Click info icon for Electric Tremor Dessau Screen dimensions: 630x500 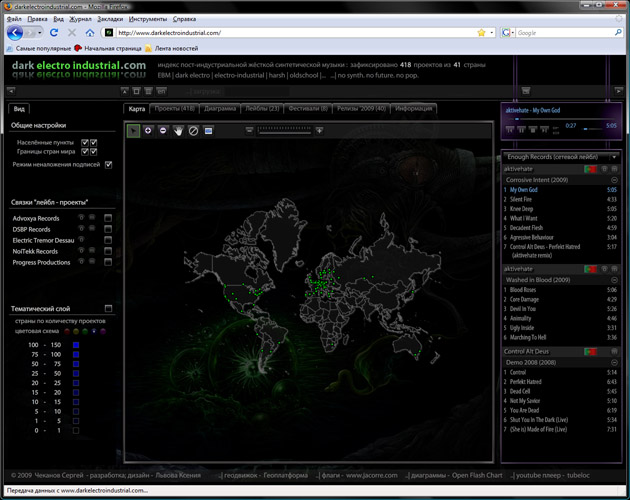click(81, 240)
